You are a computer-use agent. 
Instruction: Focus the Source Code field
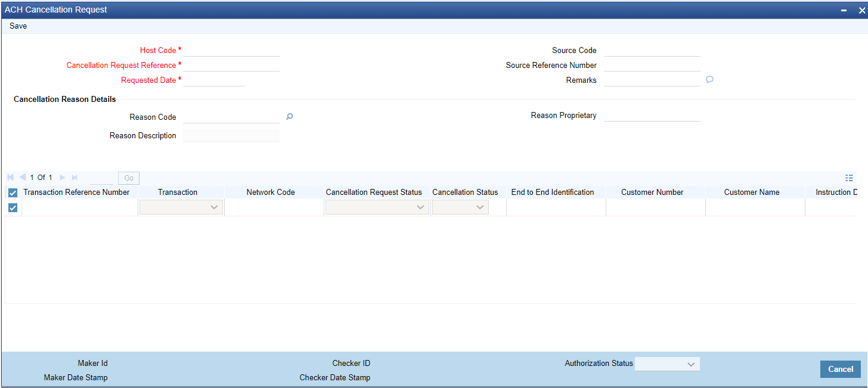(x=652, y=50)
